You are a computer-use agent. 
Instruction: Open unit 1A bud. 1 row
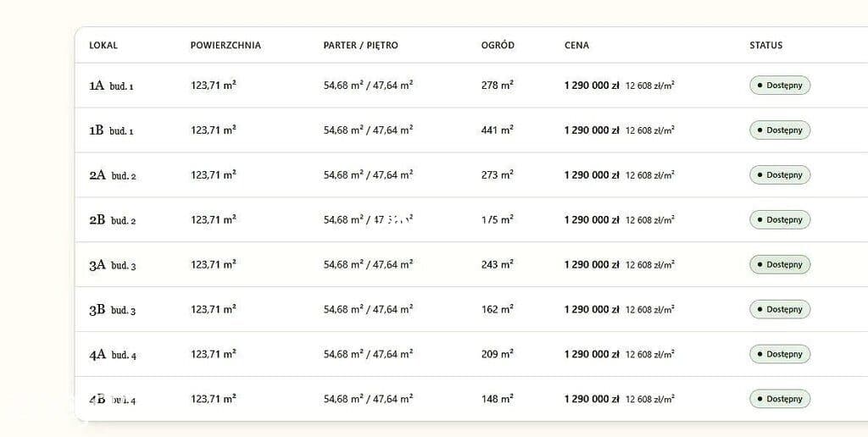point(111,86)
